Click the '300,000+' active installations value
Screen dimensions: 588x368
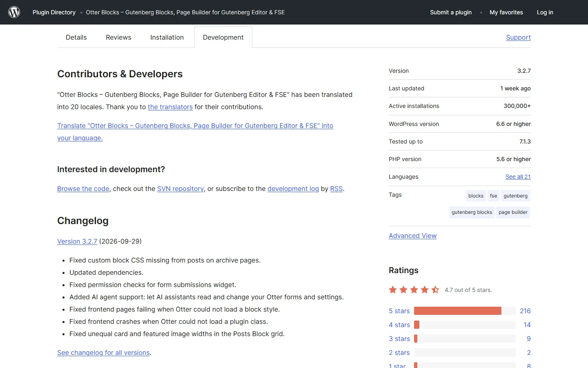[517, 106]
